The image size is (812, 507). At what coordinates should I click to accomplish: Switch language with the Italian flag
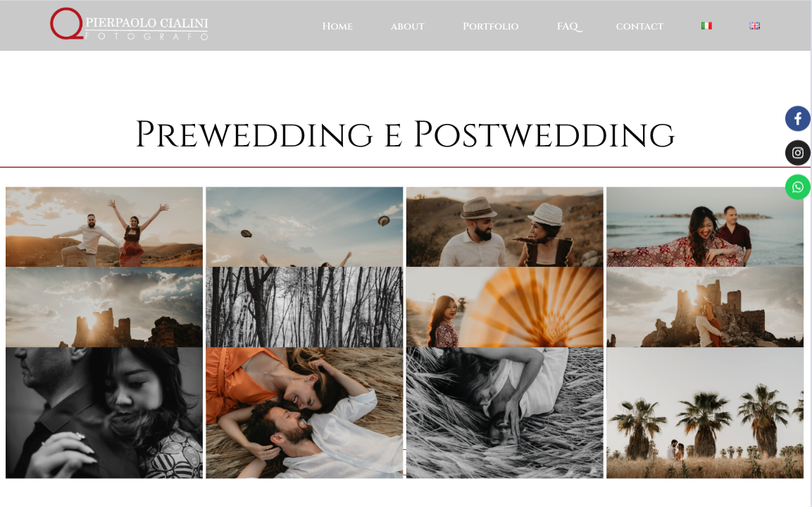pos(706,26)
